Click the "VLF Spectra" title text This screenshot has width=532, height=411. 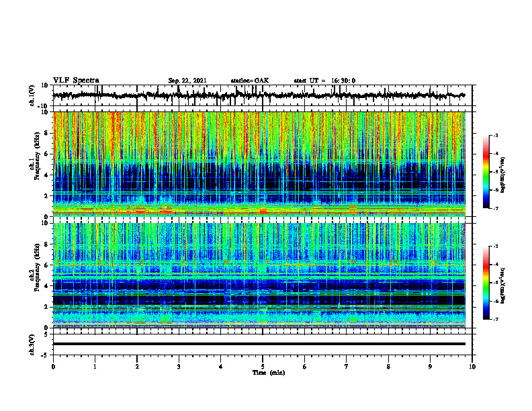point(76,81)
